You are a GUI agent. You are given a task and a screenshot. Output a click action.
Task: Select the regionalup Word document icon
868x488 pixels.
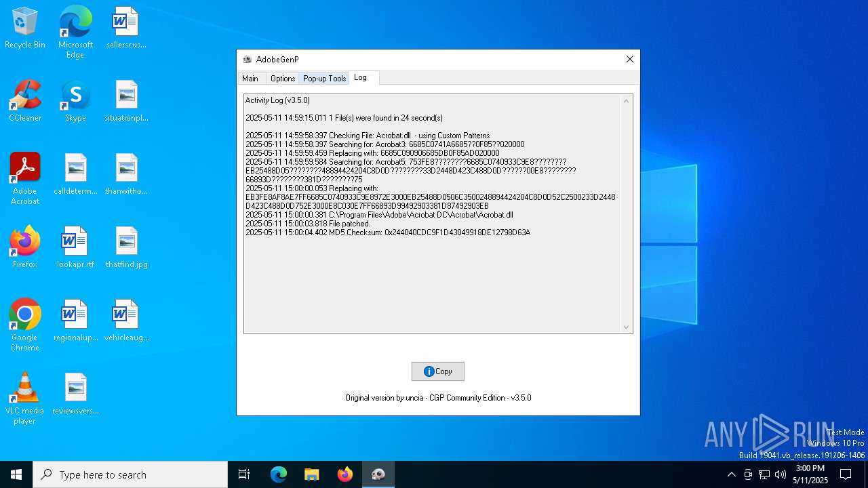coord(75,321)
